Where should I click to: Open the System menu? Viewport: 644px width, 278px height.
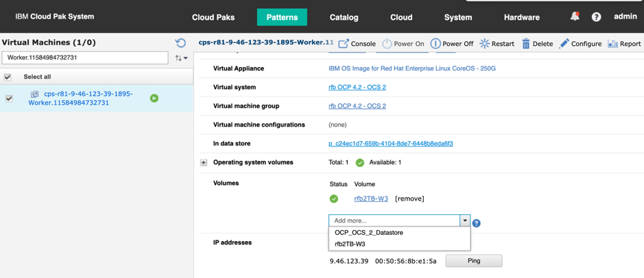click(458, 17)
